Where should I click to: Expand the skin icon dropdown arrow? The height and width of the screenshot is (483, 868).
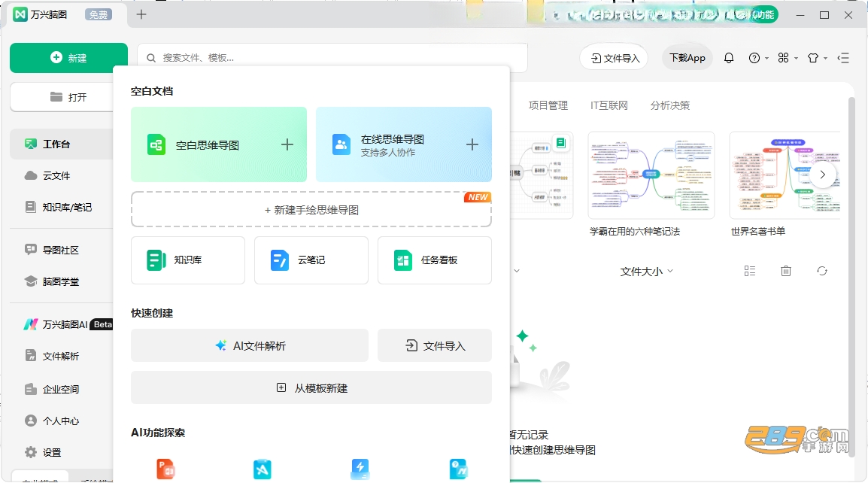point(825,58)
